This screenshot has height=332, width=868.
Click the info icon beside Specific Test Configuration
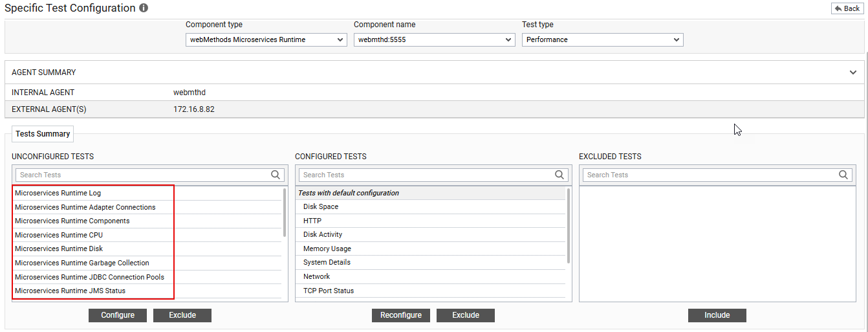pyautogui.click(x=144, y=8)
